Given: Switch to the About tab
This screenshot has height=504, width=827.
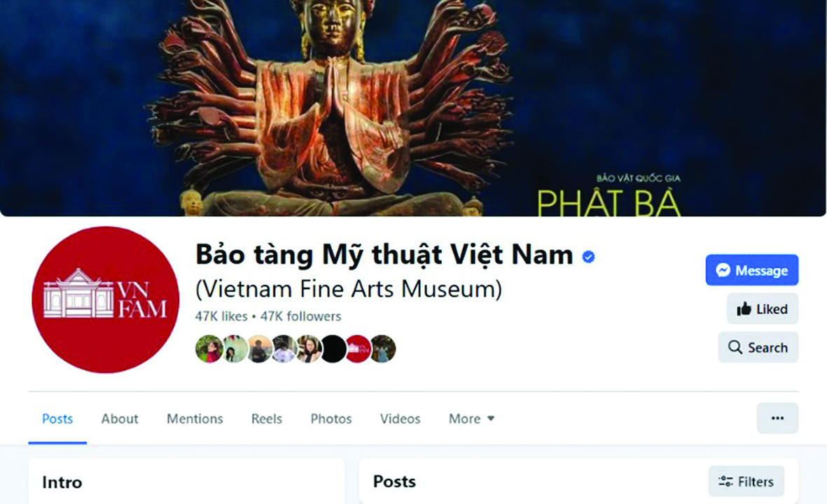Looking at the screenshot, I should (x=120, y=419).
